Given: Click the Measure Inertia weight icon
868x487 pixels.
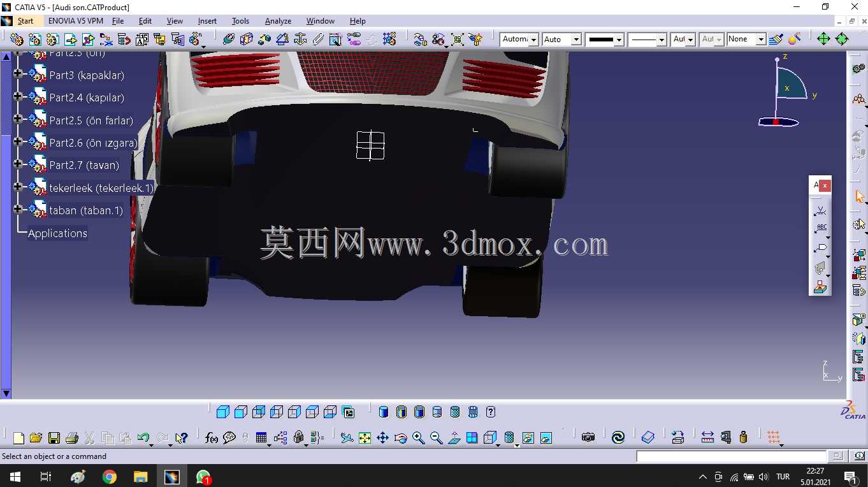Looking at the screenshot, I should click(x=743, y=437).
